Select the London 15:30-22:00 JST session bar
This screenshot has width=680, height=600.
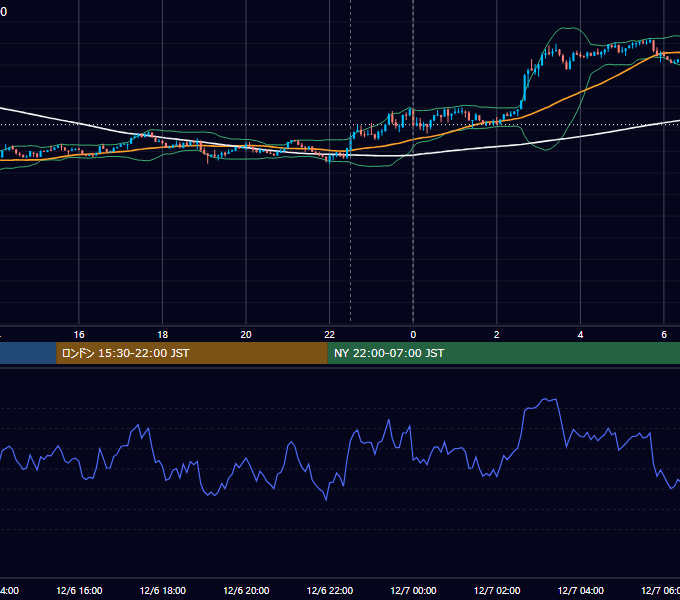point(192,353)
